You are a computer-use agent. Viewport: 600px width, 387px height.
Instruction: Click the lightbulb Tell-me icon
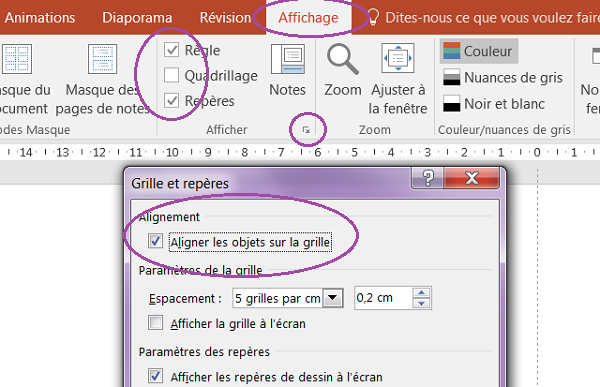pyautogui.click(x=372, y=17)
